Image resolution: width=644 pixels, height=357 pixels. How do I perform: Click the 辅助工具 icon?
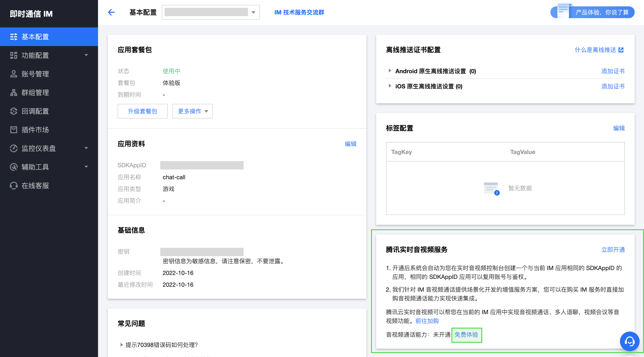pyautogui.click(x=13, y=167)
